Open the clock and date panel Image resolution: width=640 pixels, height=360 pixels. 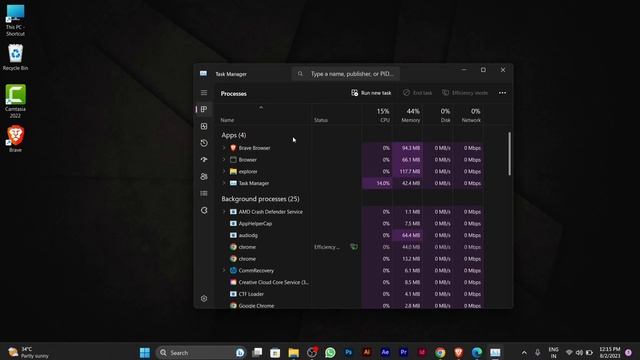(609, 353)
